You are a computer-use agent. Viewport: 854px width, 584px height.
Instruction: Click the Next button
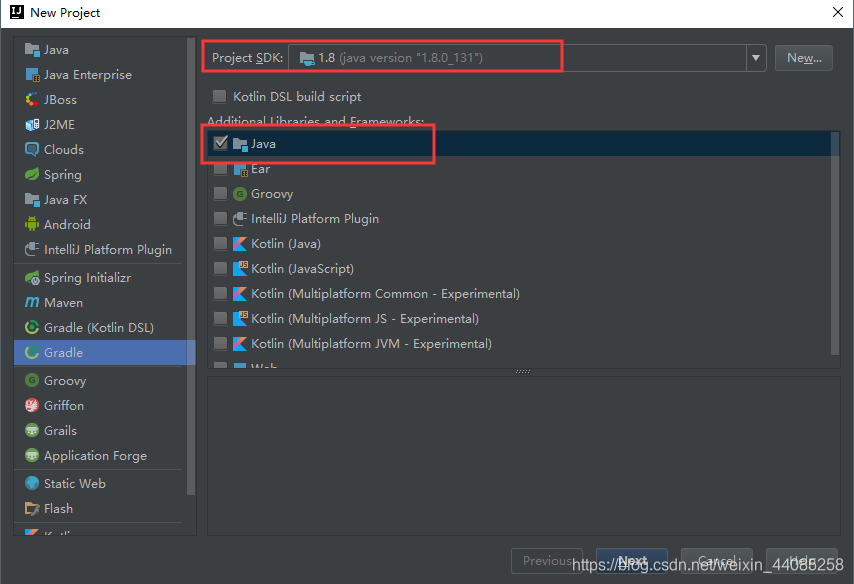(632, 561)
